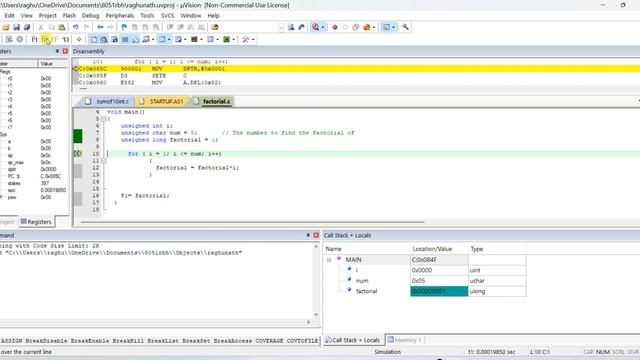
Task: Collapse the MAIN entry in Call Stack
Action: 329,260
